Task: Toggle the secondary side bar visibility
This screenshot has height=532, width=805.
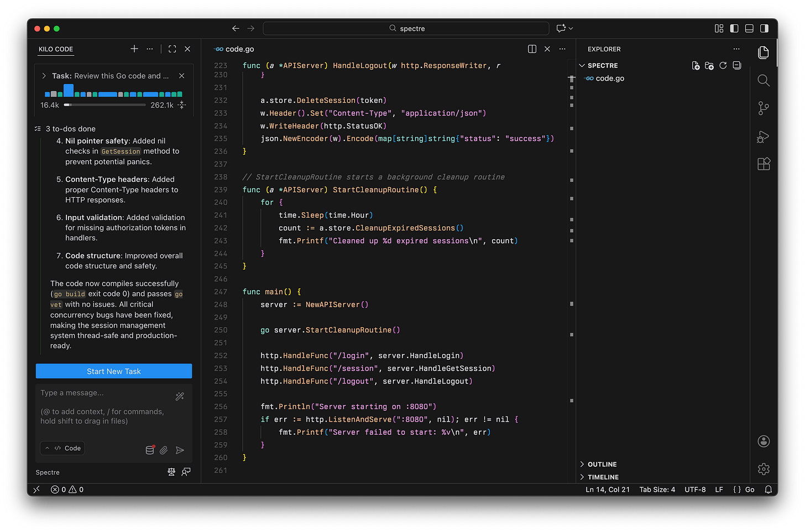Action: point(764,28)
